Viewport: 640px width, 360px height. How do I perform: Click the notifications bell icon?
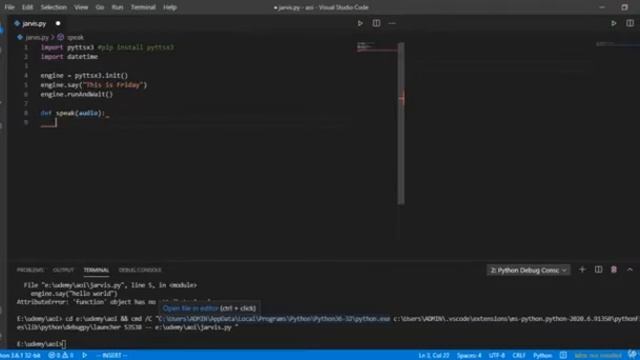[x=632, y=355]
